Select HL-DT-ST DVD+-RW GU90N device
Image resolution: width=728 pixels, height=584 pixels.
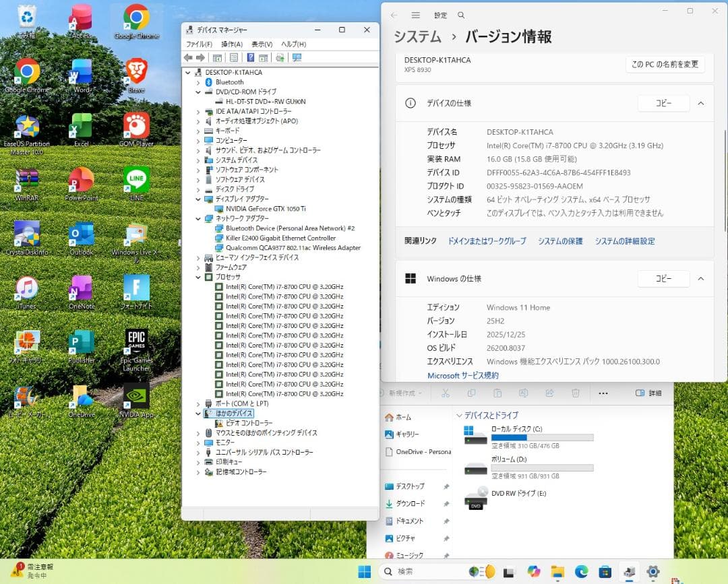[266, 102]
